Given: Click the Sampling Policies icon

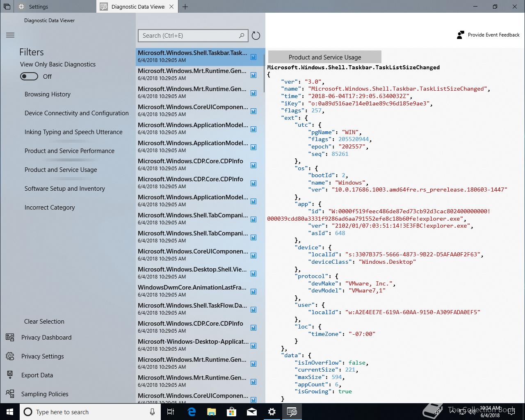Looking at the screenshot, I should tap(10, 394).
